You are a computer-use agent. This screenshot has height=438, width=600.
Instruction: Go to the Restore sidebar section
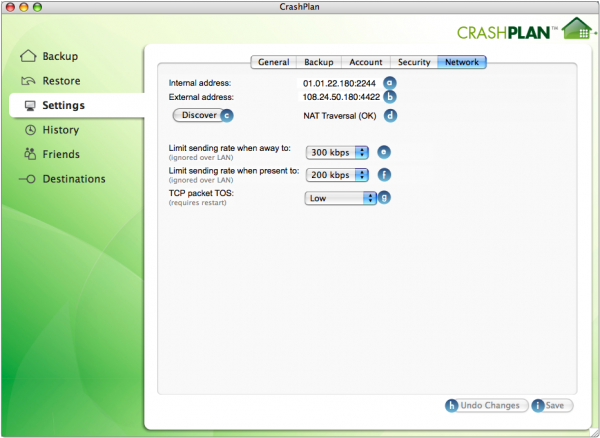pyautogui.click(x=51, y=81)
